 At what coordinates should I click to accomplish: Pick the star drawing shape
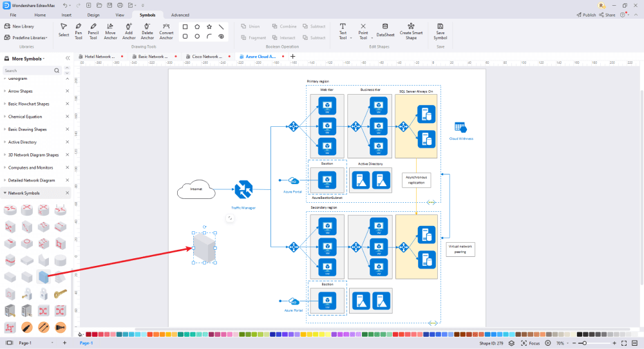coord(209,26)
